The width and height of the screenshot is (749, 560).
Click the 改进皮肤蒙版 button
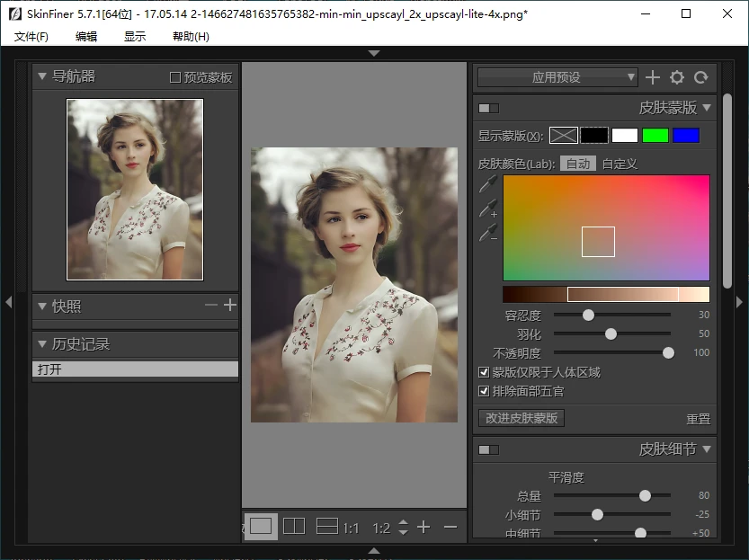521,417
